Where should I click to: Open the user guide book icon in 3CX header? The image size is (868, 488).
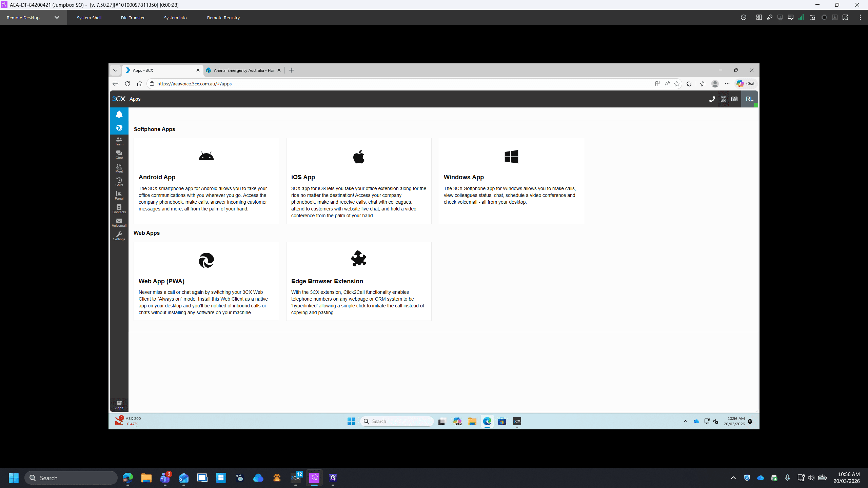[734, 99]
